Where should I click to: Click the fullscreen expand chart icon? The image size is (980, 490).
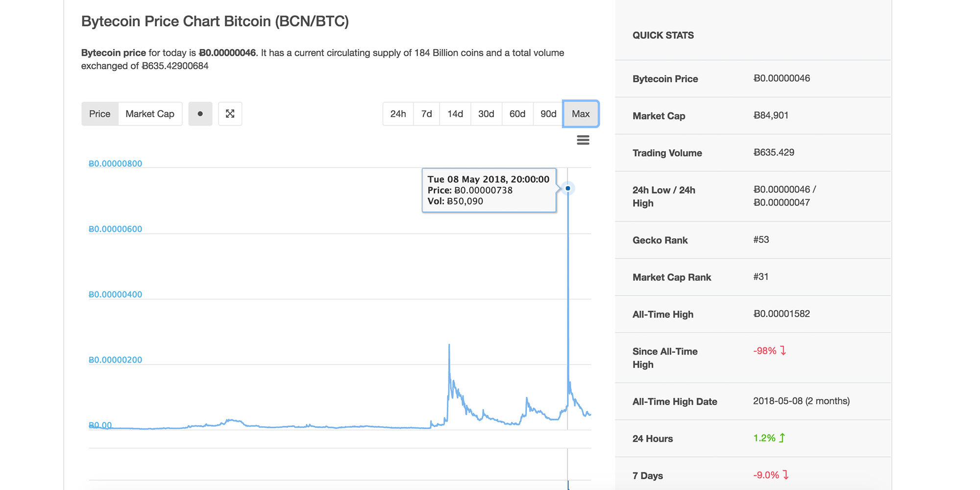(230, 114)
